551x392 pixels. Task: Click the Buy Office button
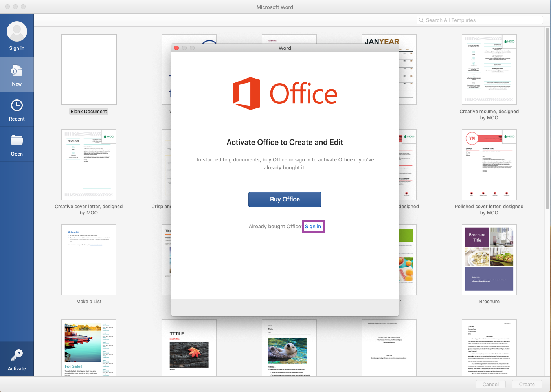pos(285,200)
